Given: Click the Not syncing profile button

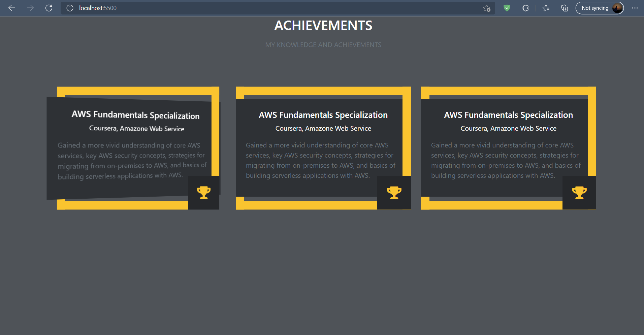Looking at the screenshot, I should coord(600,8).
